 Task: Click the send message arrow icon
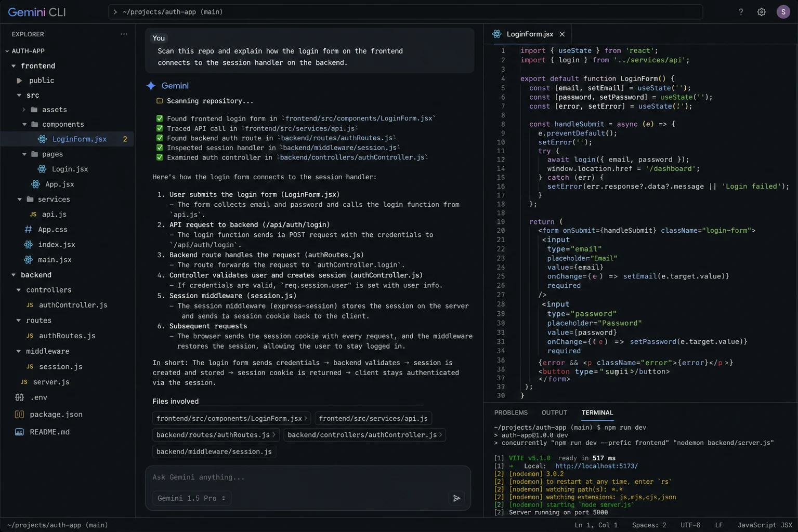pyautogui.click(x=456, y=498)
